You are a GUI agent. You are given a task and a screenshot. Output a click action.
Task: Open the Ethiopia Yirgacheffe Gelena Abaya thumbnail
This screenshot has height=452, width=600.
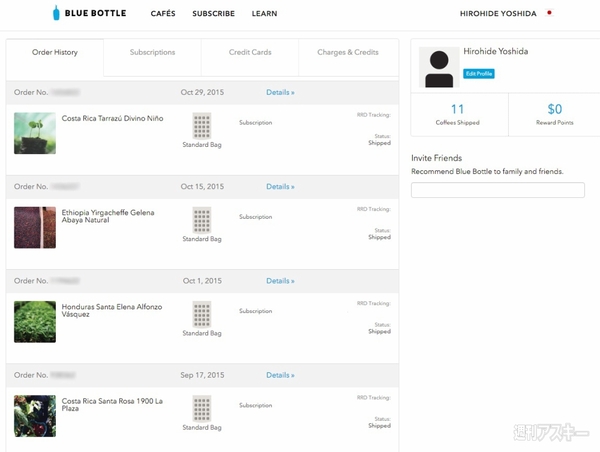coord(35,227)
